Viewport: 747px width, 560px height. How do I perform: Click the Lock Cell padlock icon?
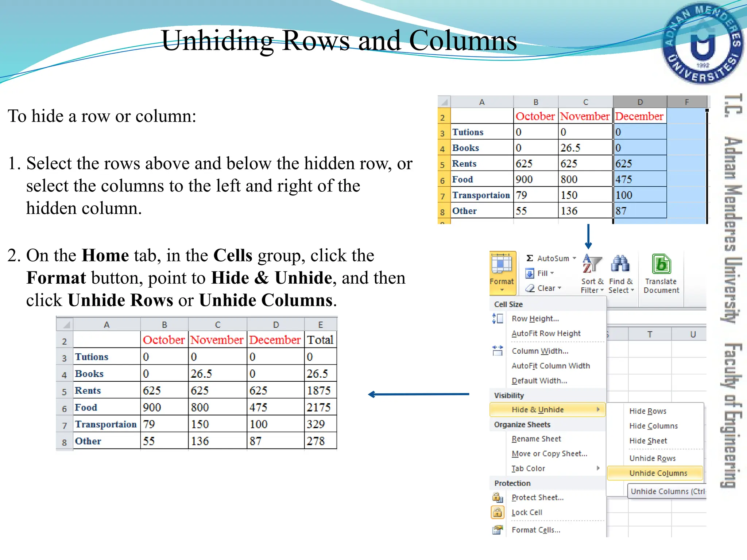point(498,512)
